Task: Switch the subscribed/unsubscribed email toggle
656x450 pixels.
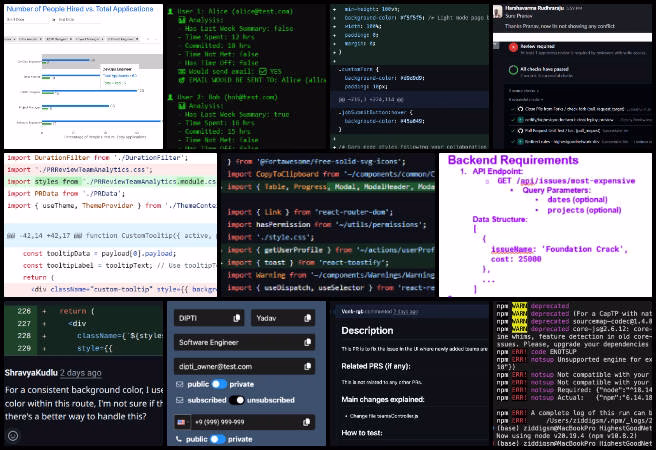Action: click(237, 400)
